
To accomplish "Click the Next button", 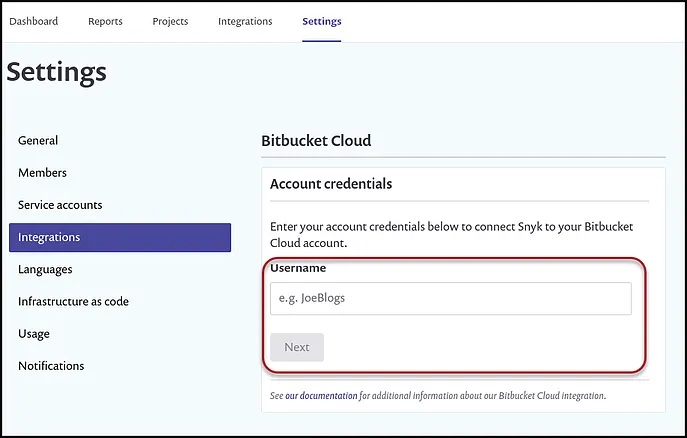I will [x=297, y=347].
